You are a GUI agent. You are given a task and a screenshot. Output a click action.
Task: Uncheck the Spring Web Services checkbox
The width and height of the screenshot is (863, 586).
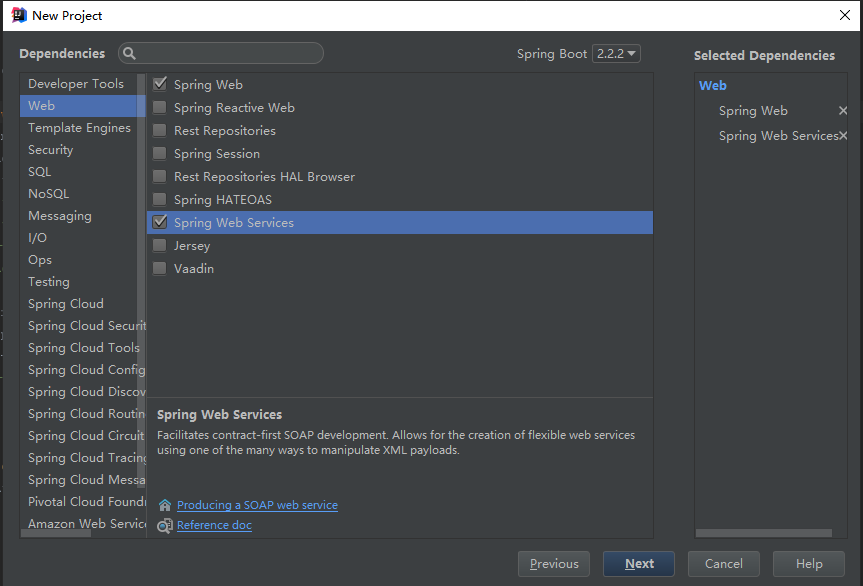(160, 222)
